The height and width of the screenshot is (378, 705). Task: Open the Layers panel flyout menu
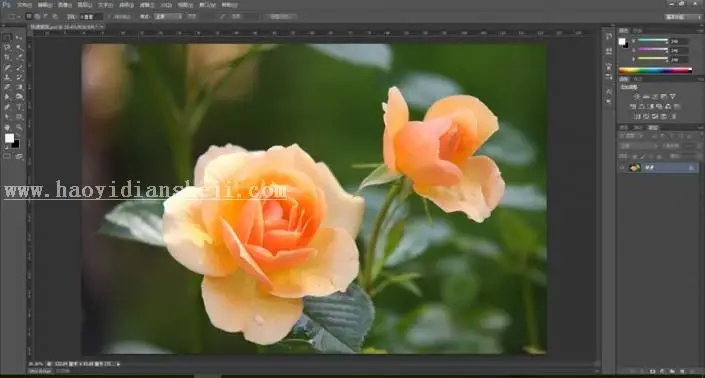(700, 128)
